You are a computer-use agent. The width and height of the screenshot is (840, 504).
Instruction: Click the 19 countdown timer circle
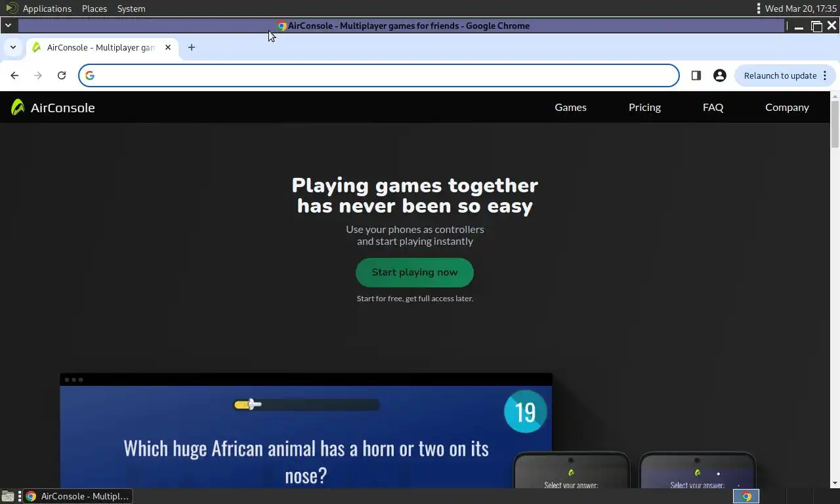(x=525, y=412)
